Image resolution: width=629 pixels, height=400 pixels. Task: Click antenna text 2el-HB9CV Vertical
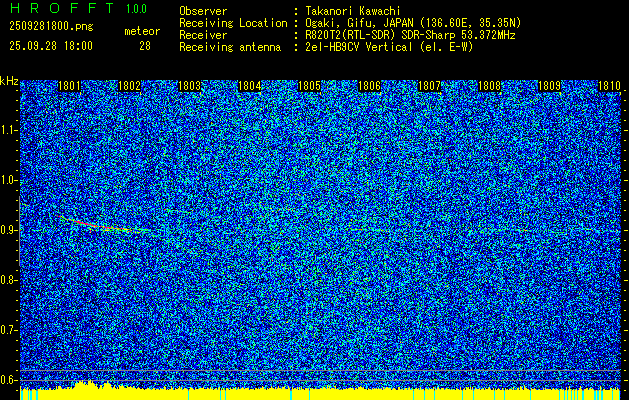coord(359,47)
